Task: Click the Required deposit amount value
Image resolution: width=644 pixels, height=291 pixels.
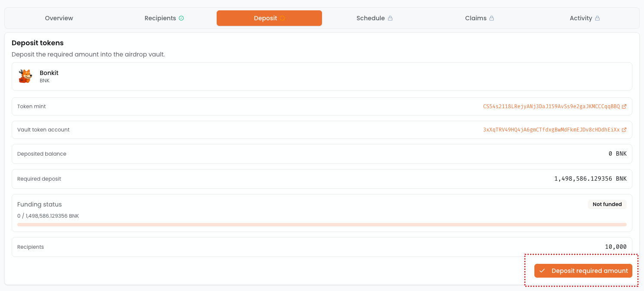Action: tap(590, 178)
